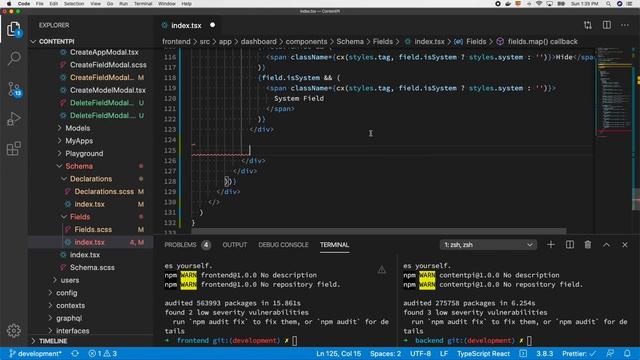Open the Search view in activity bar

(x=14, y=59)
